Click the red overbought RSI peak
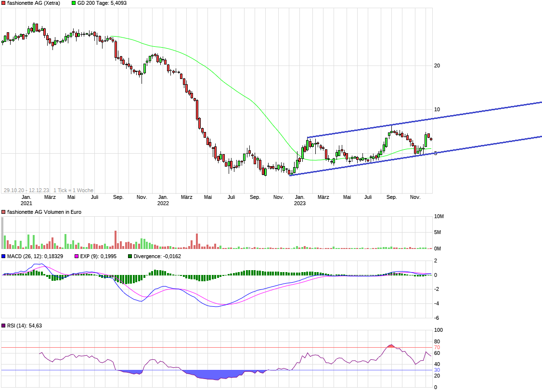The width and height of the screenshot is (542, 392). [x=391, y=346]
